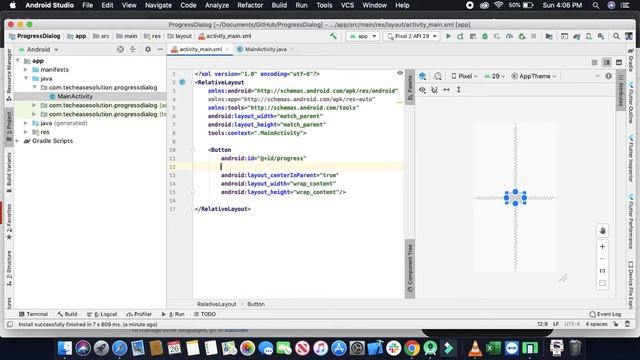Expand java (generated) folder
640x360 pixels.
click(26, 123)
